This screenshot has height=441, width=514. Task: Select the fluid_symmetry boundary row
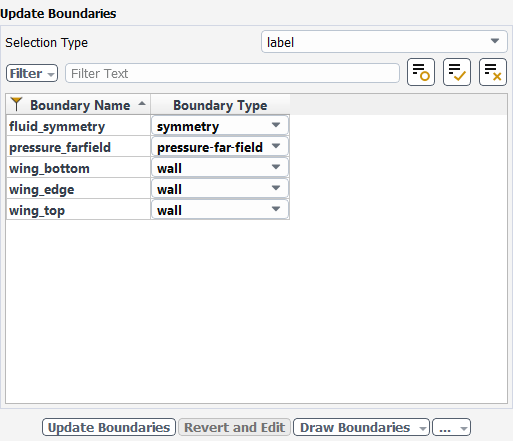[x=148, y=126]
